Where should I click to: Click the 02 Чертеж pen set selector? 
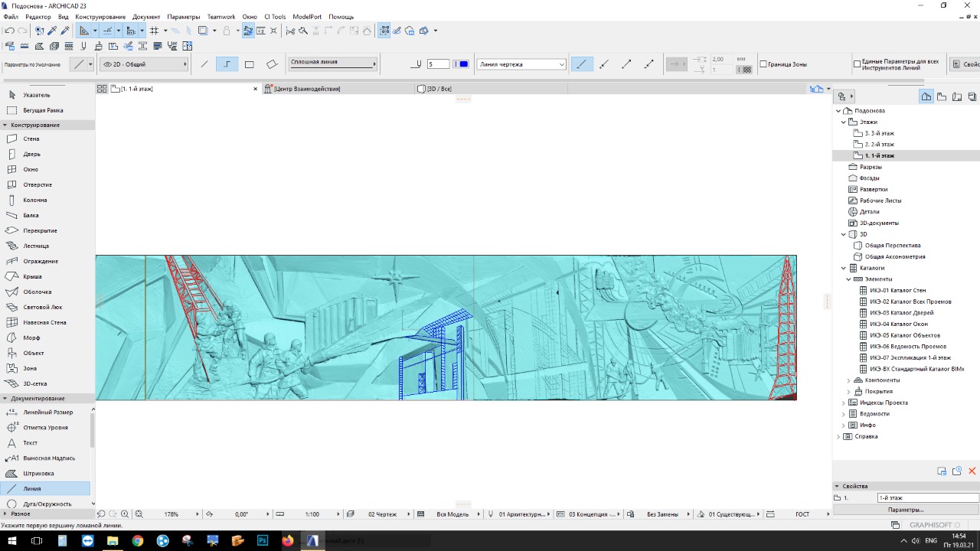pyautogui.click(x=382, y=514)
